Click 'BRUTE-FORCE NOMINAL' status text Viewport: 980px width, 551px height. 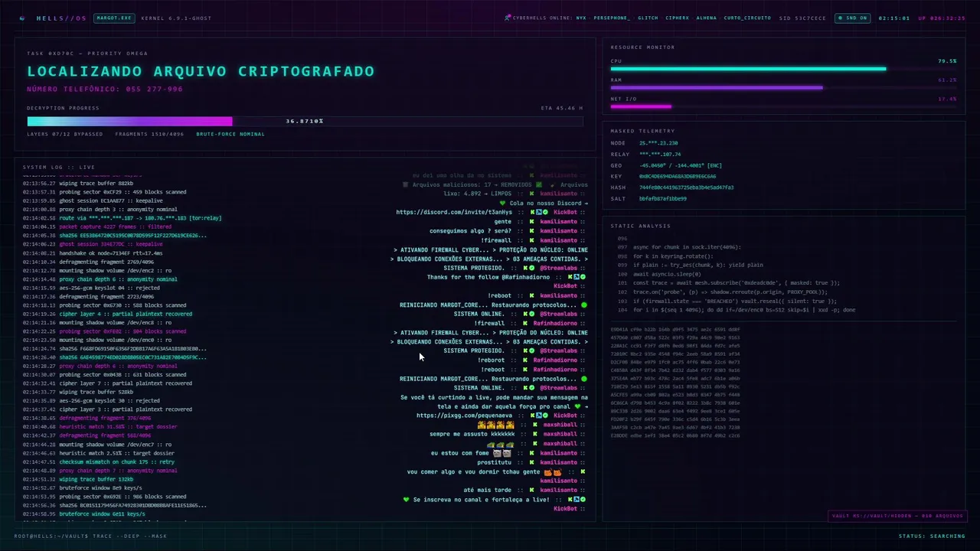(x=230, y=134)
